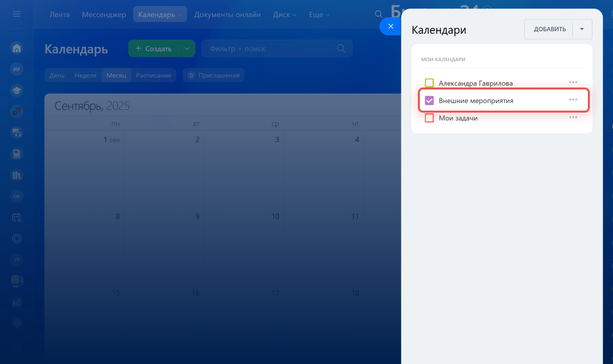613x364 pixels.
Task: Switch to the Неделя view tab
Action: [85, 75]
